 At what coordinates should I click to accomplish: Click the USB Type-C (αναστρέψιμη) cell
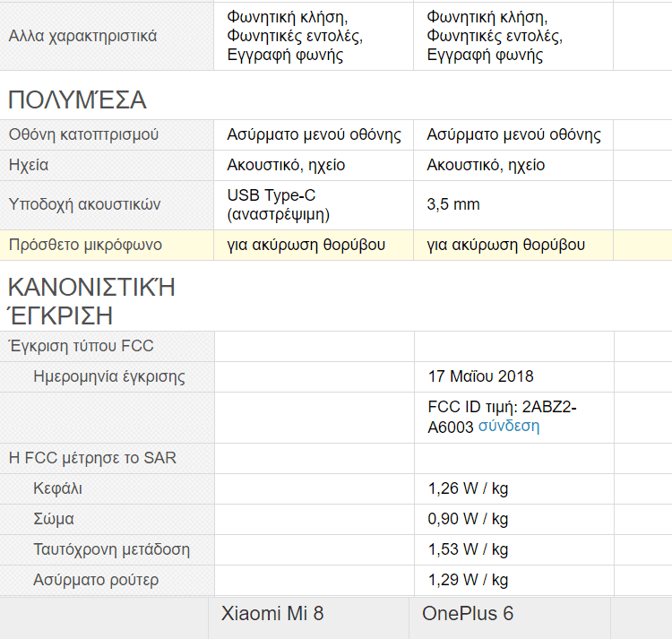(279, 204)
